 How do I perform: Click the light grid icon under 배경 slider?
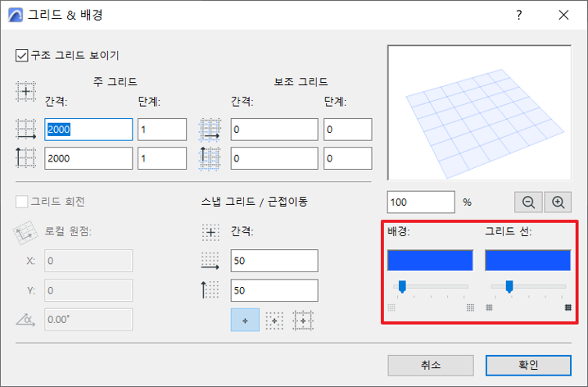click(x=391, y=307)
